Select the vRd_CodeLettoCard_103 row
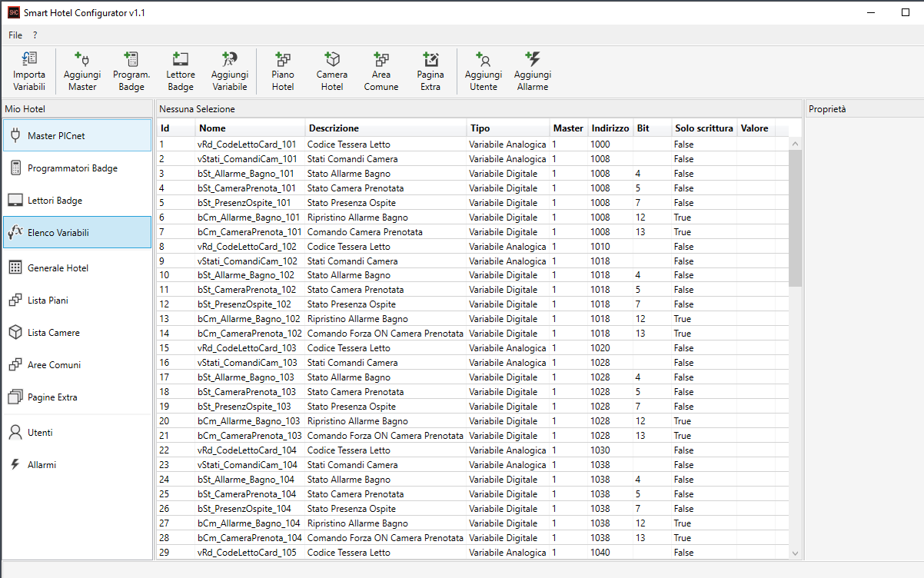 pos(473,348)
